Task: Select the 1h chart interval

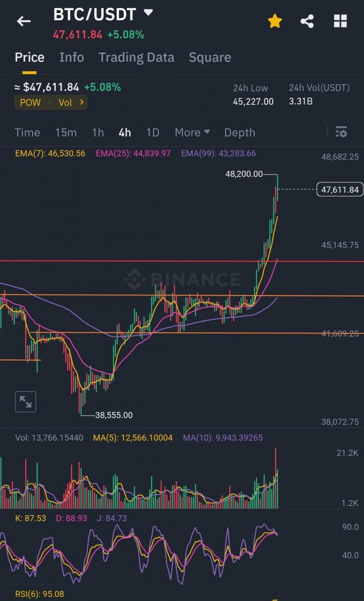Action: (x=98, y=132)
